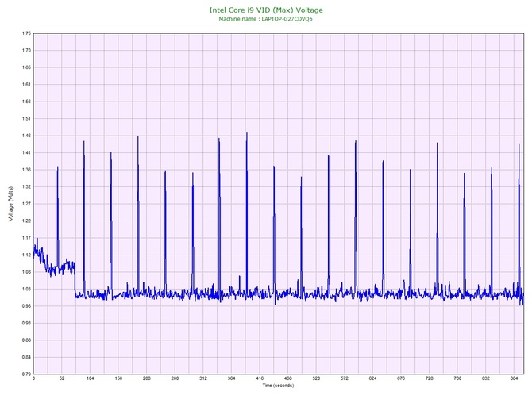
Task: Click the 260 tick label on the time axis
Action: 175,378
